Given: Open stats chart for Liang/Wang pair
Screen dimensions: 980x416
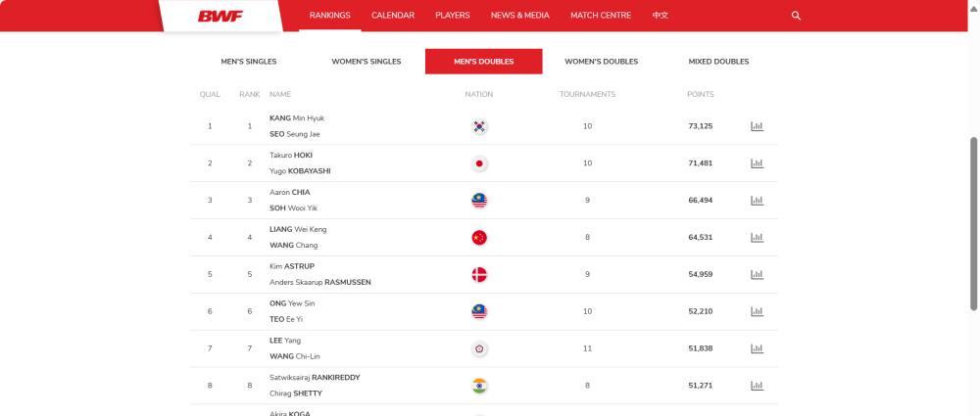Looking at the screenshot, I should pyautogui.click(x=757, y=237).
